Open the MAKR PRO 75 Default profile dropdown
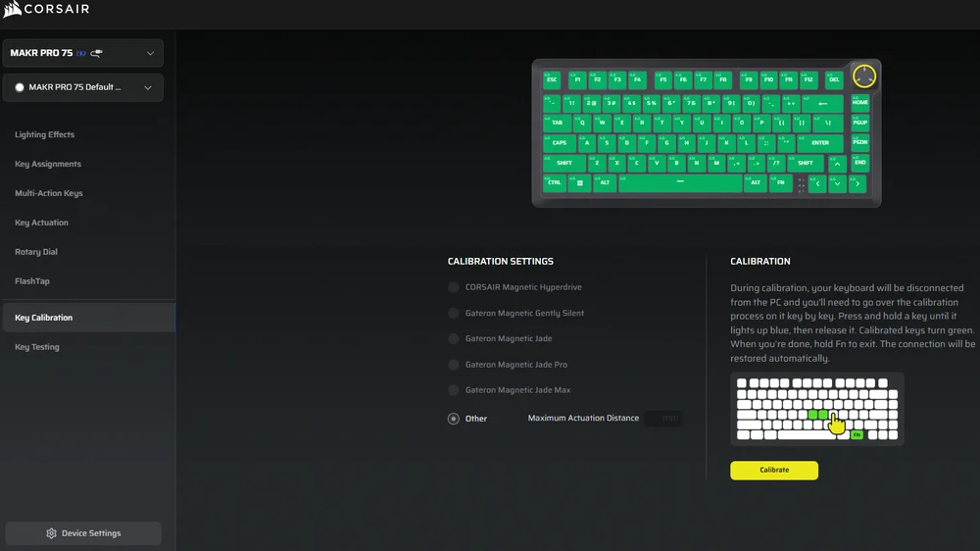The width and height of the screenshot is (980, 551). tap(83, 87)
